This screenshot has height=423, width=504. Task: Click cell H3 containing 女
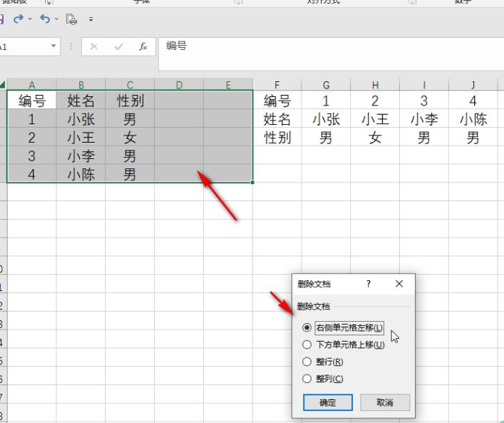pos(375,137)
